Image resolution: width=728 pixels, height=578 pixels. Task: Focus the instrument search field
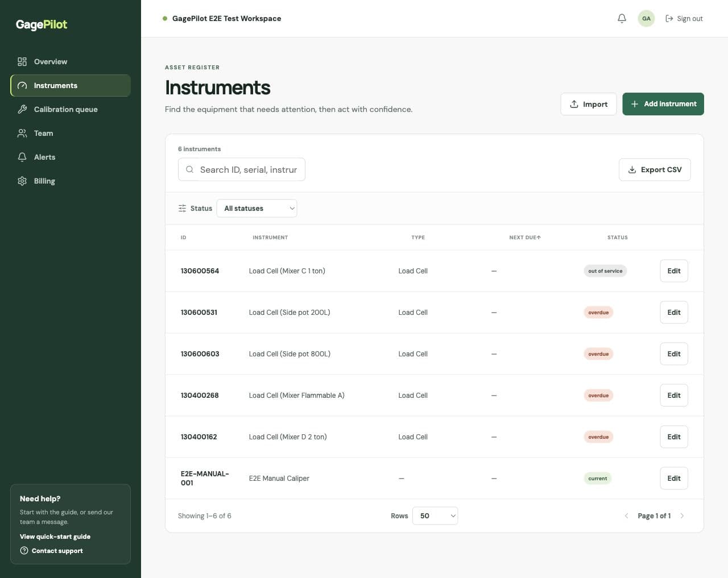(x=242, y=169)
